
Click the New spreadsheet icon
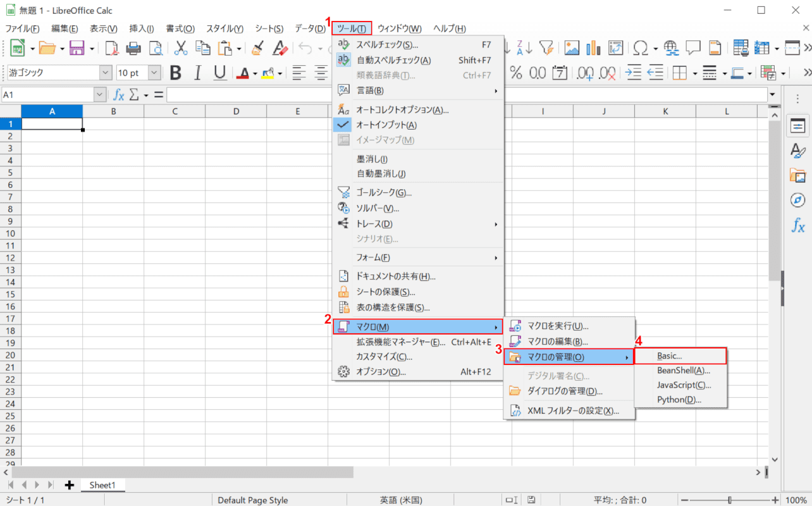pos(17,48)
